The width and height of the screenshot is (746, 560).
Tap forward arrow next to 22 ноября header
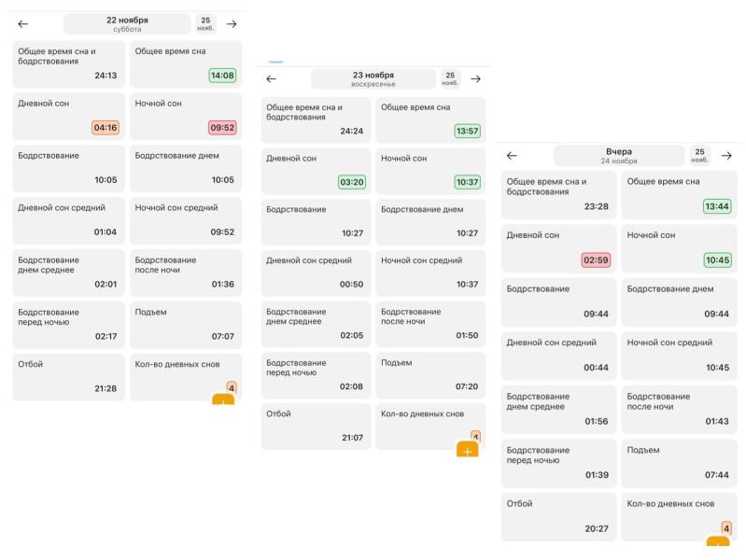tap(232, 23)
